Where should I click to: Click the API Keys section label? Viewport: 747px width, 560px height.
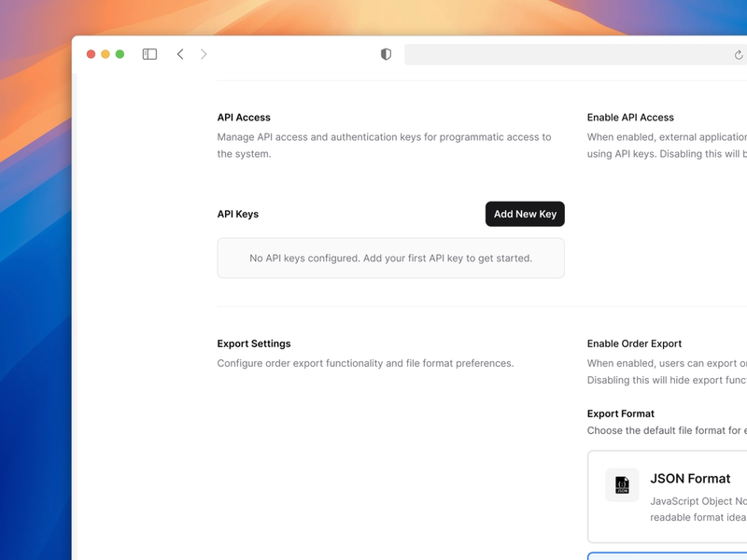(236, 214)
